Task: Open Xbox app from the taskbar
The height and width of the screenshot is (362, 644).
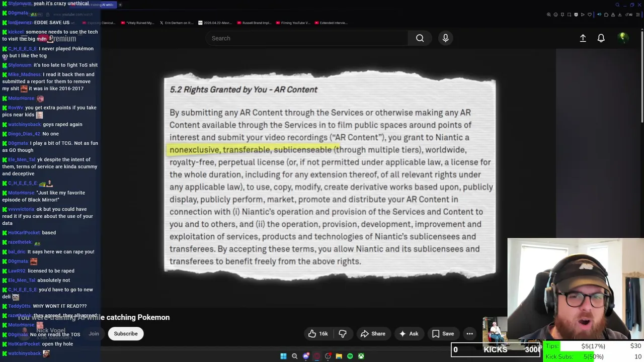Action: [361, 356]
